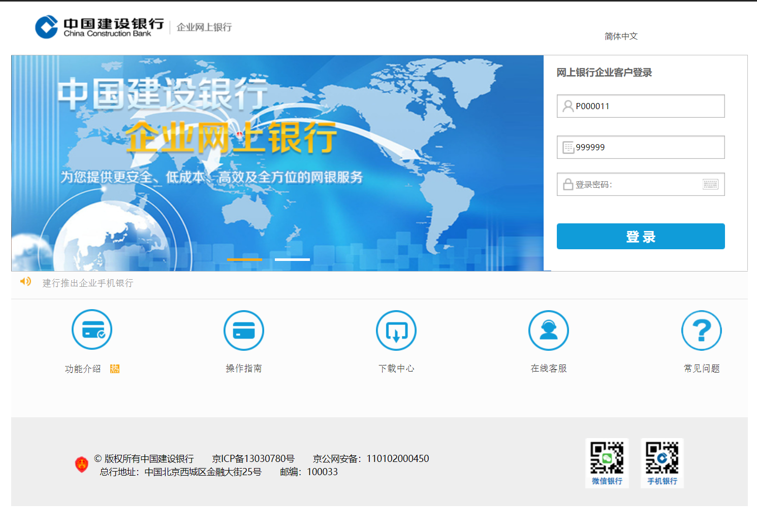This screenshot has height=532, width=757.
Task: Select the first orange banner slide indicator
Action: coord(244,259)
